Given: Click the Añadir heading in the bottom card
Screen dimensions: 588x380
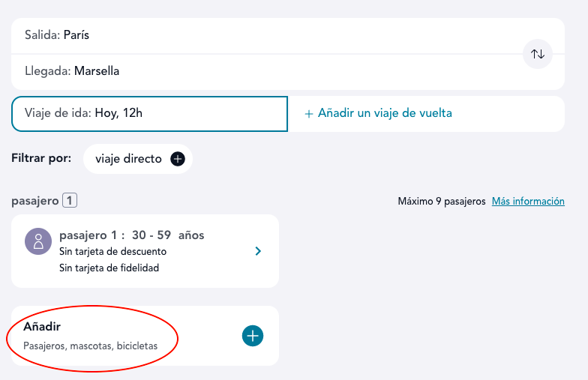Looking at the screenshot, I should tap(42, 327).
